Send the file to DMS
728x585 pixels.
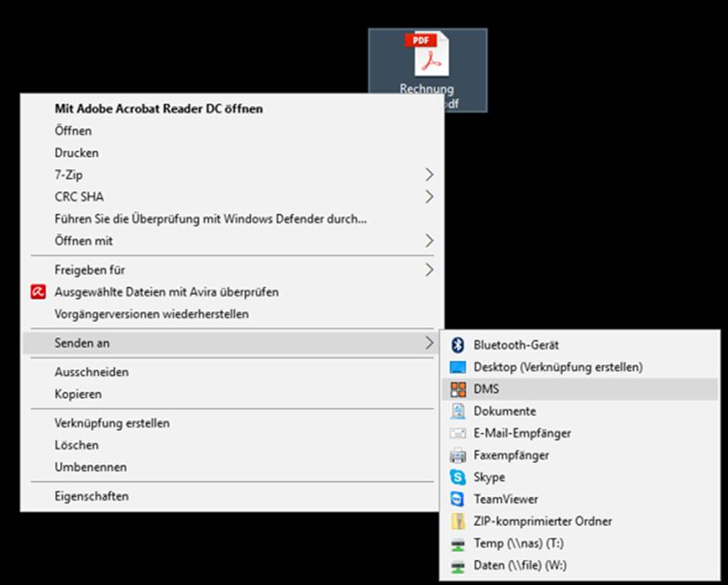click(x=580, y=389)
